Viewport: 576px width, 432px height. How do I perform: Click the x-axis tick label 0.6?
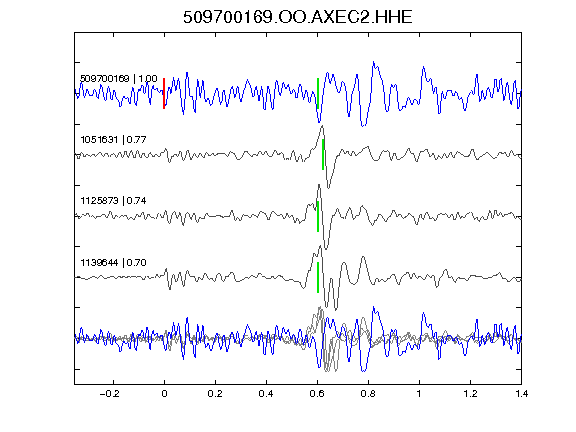pos(317,394)
